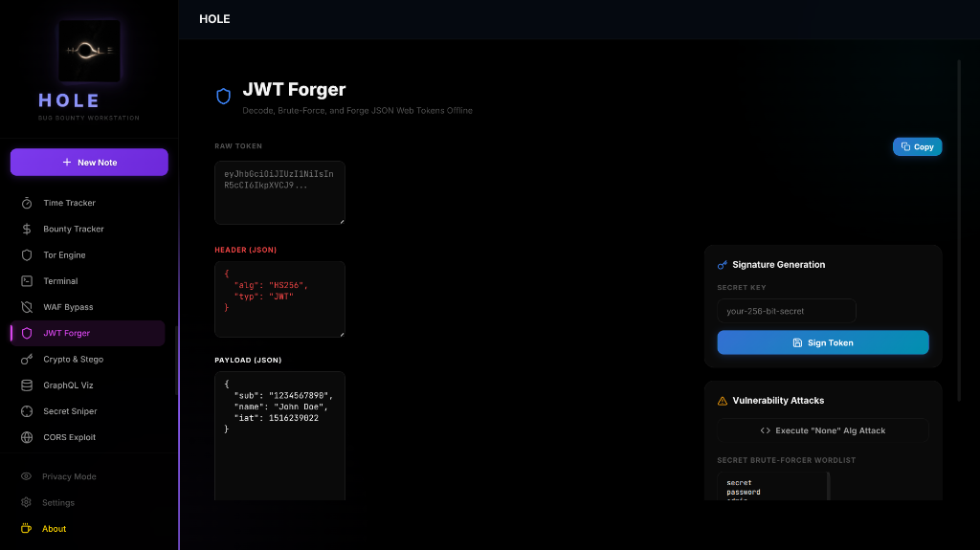This screenshot has width=980, height=550.
Task: Copy the forged token
Action: 917,147
